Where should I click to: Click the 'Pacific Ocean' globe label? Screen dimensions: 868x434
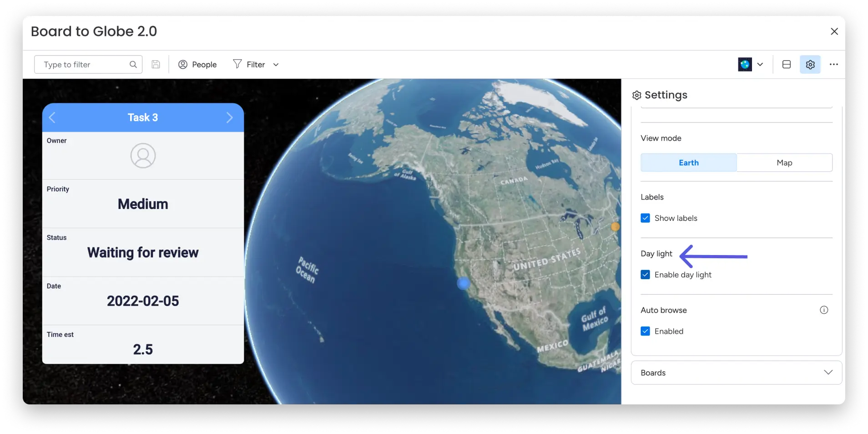click(x=308, y=270)
